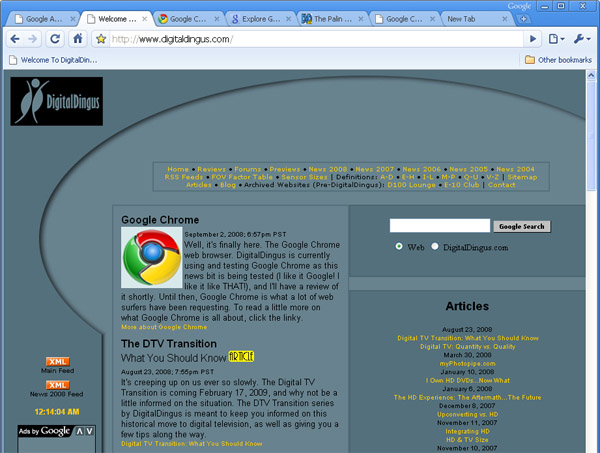Bookmark this page with the star icon
600x453 pixels.
[101, 39]
